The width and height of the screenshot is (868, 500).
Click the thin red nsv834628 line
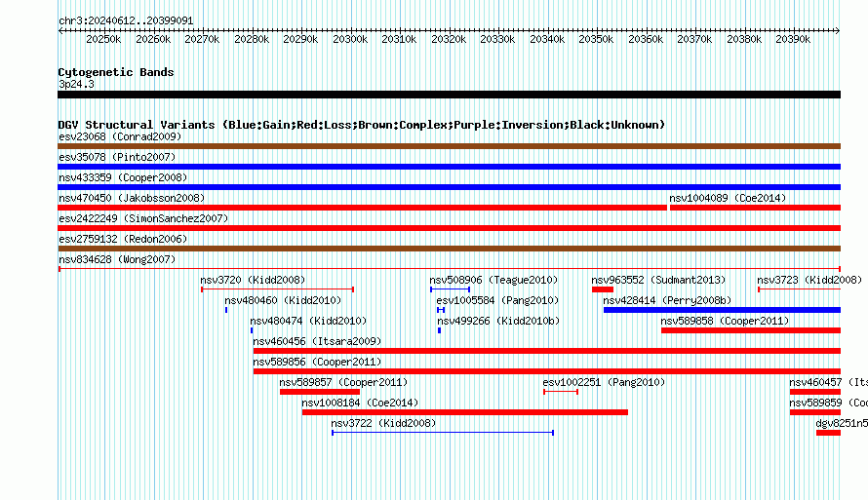(x=449, y=269)
